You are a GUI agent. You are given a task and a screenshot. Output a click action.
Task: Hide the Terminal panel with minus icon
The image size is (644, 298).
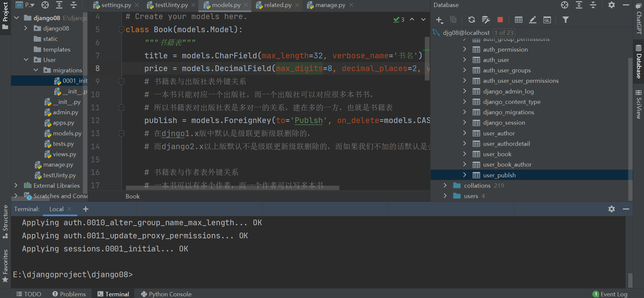coord(626,209)
